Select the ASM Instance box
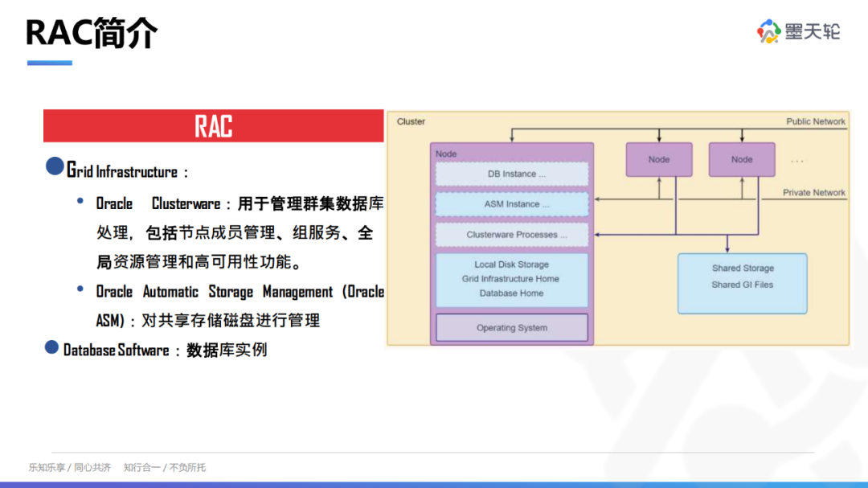 pos(512,204)
